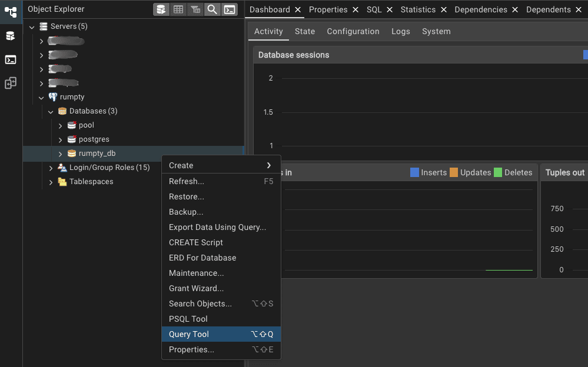Click the Filtered Rows toolbar icon
588x367 pixels.
pyautogui.click(x=195, y=10)
